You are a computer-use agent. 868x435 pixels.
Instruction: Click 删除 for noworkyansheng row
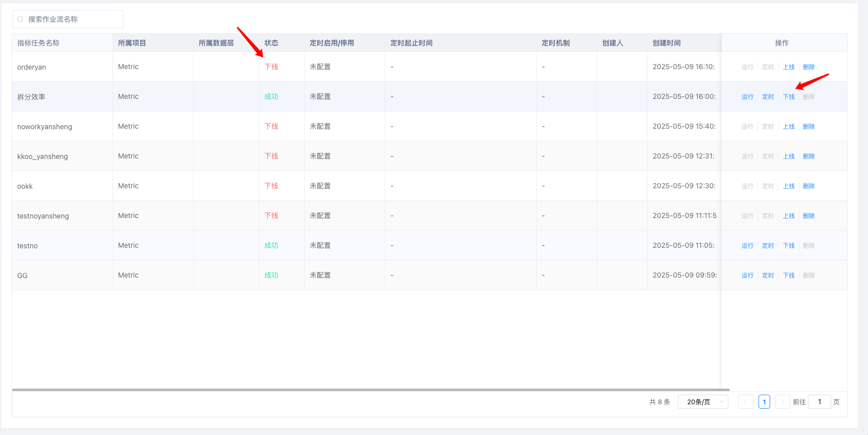(x=809, y=127)
